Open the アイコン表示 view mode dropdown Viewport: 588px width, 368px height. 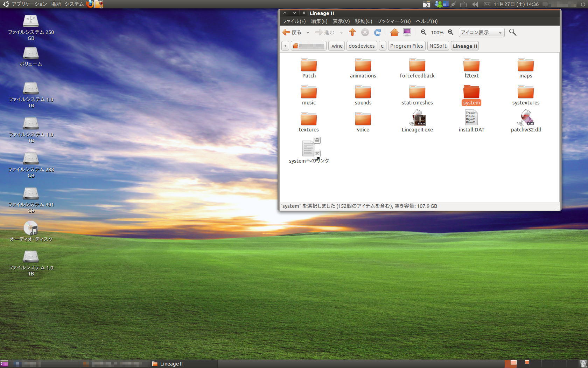[482, 32]
